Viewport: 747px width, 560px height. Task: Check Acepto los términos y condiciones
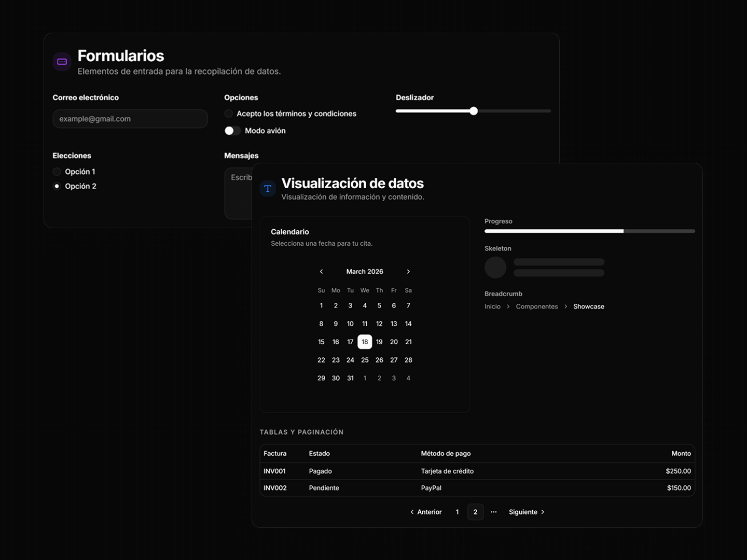[x=228, y=114]
